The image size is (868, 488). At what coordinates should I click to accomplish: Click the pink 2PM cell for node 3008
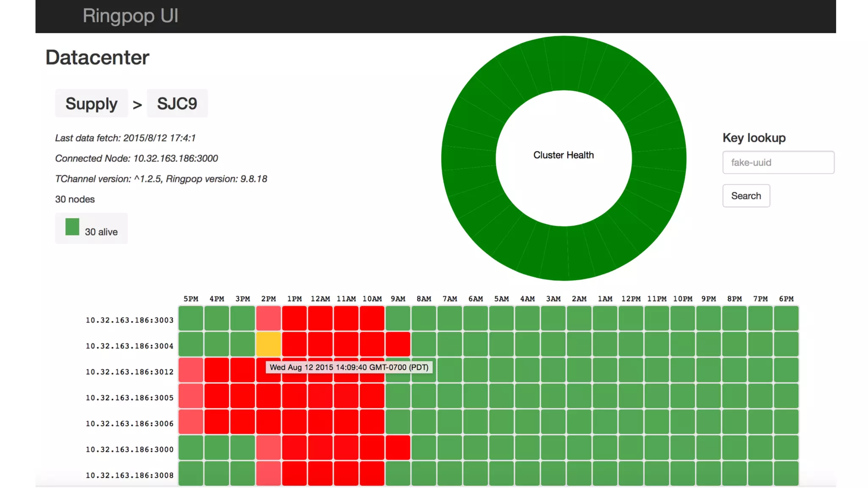pos(268,473)
